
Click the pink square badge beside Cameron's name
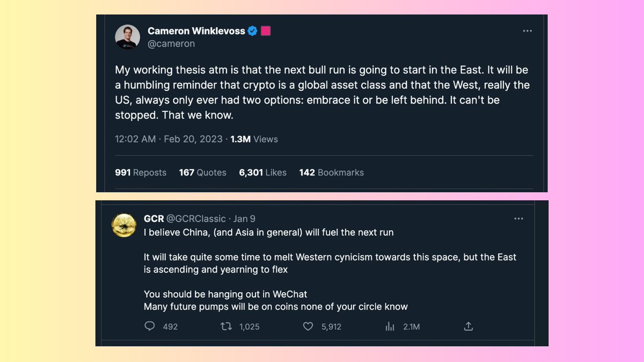pyautogui.click(x=265, y=31)
